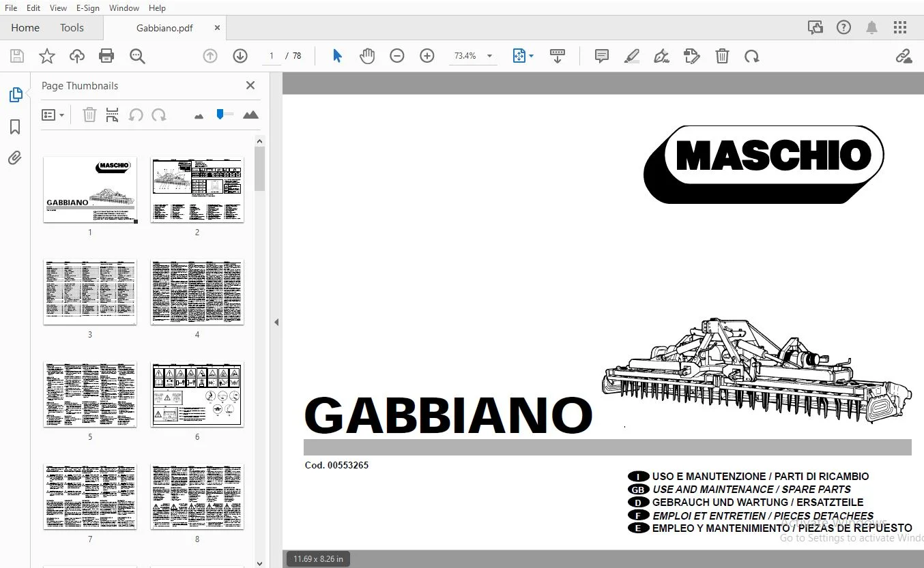Viewport: 924px width, 568px height.
Task: Click the current page number field
Action: click(272, 56)
